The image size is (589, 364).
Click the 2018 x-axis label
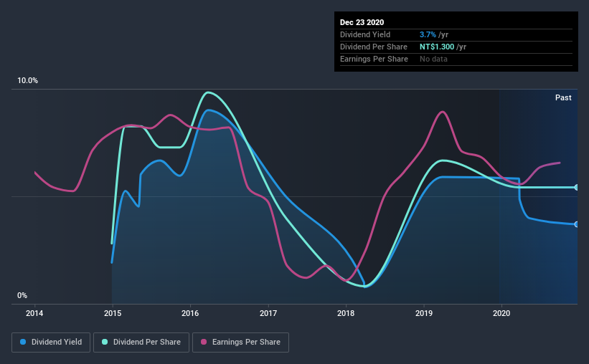346,313
